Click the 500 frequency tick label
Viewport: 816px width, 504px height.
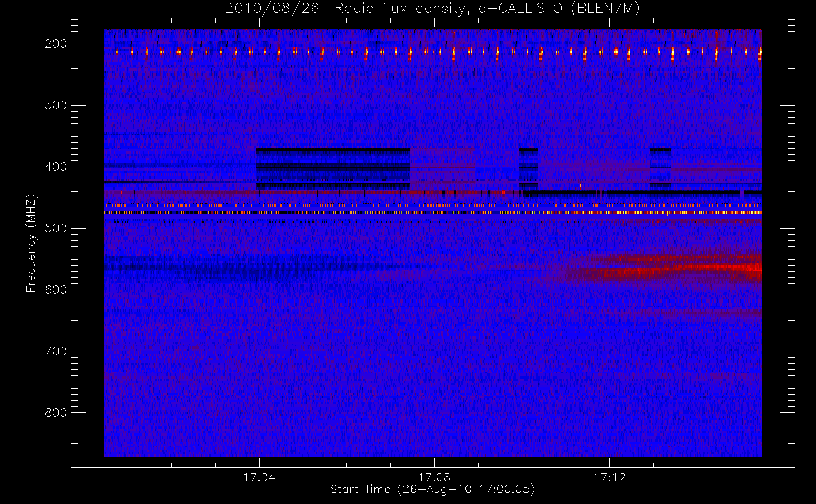pos(55,228)
